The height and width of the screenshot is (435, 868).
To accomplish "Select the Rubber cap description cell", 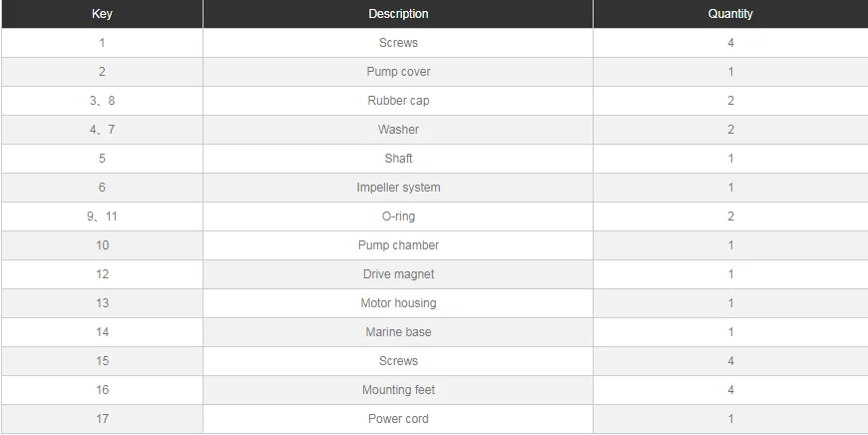I will pyautogui.click(x=398, y=101).
